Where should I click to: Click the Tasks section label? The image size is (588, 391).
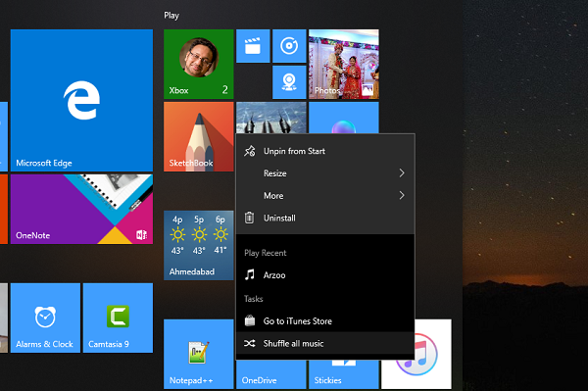coord(254,299)
